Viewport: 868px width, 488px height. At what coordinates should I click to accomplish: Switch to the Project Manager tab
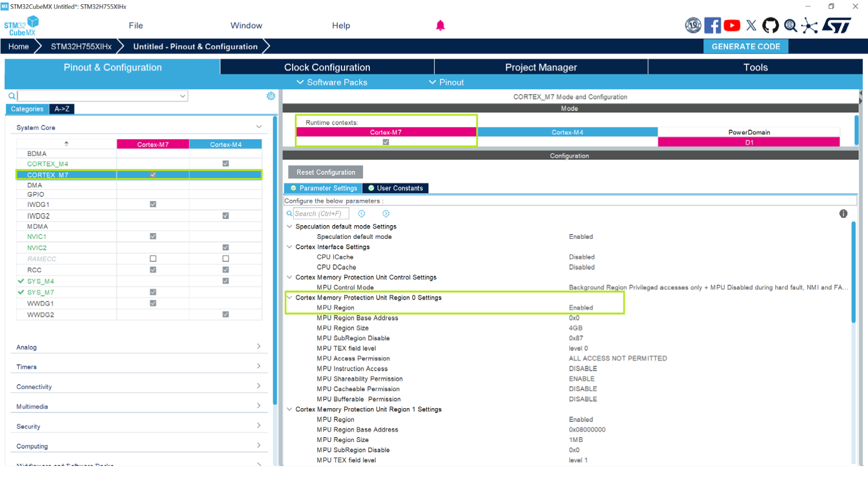[541, 67]
